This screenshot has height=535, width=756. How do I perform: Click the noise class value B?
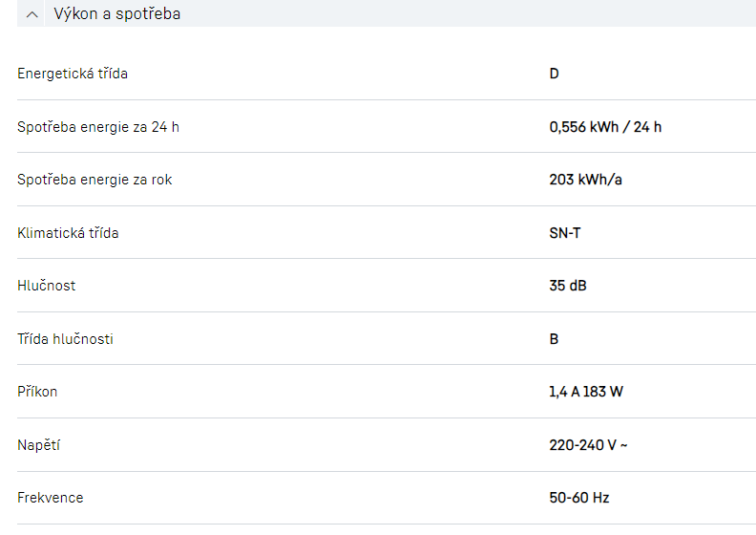click(x=555, y=339)
